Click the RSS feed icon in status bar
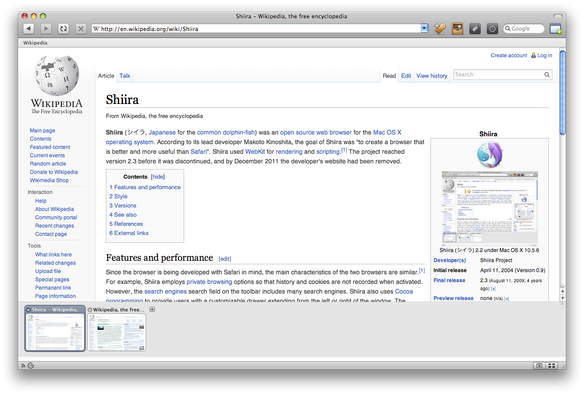Viewport: 584px width, 394px height. coord(23,366)
